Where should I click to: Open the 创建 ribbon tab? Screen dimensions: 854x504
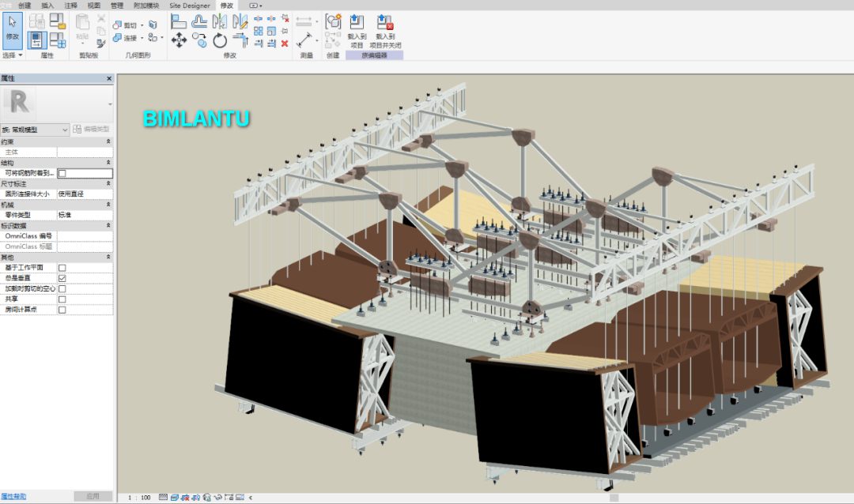pos(25,6)
